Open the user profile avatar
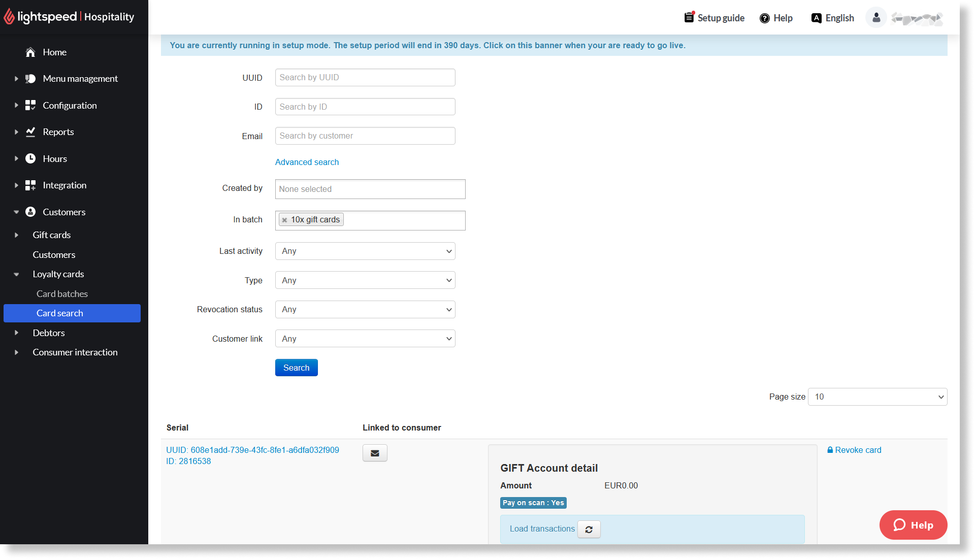This screenshot has width=975, height=560. pyautogui.click(x=876, y=18)
